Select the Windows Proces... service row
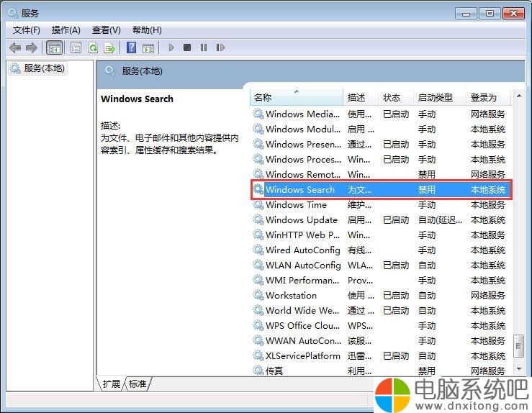Screen dimensions: 532x413 (381, 159)
